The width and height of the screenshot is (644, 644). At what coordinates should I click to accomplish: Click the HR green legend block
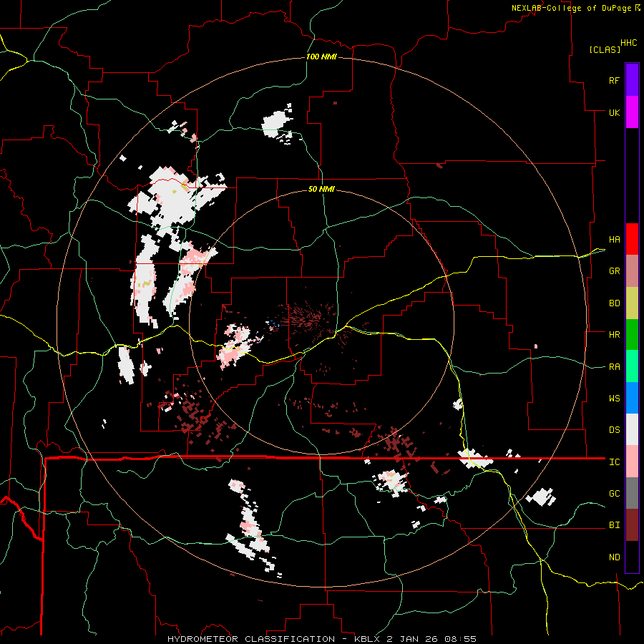click(x=632, y=335)
